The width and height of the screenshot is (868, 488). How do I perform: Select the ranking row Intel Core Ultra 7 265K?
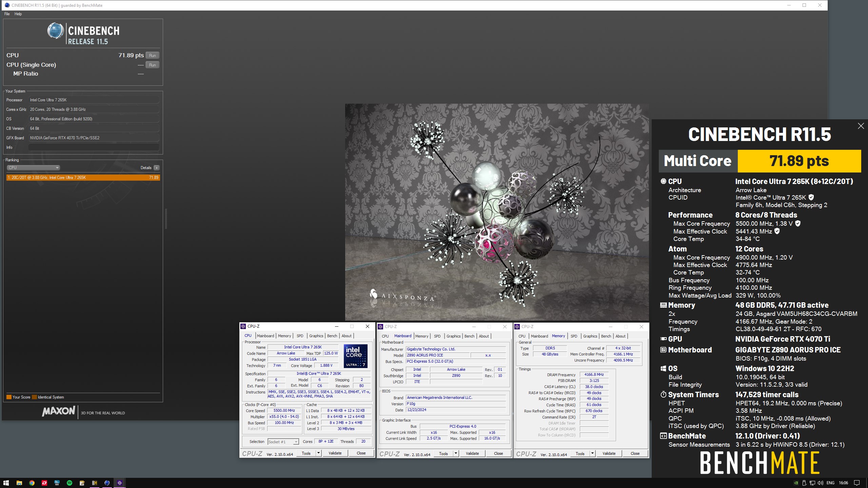pyautogui.click(x=83, y=178)
